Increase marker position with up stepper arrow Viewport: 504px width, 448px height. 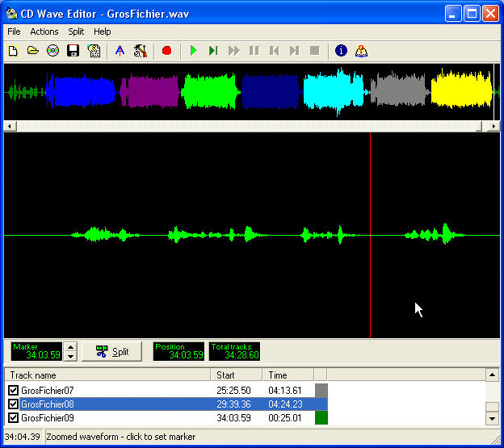70,346
